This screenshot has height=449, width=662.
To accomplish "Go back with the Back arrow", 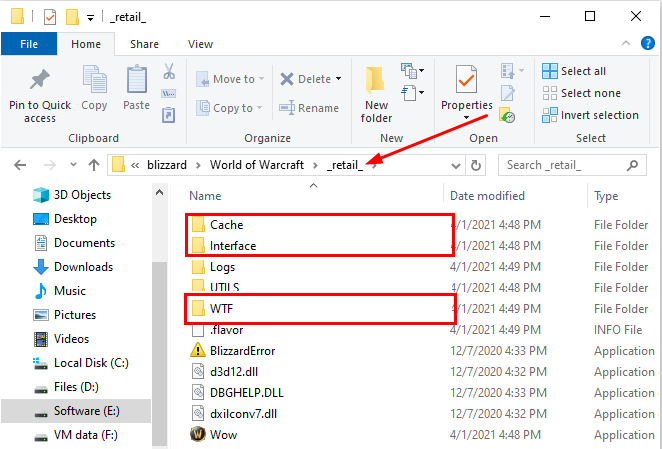I will pyautogui.click(x=20, y=165).
